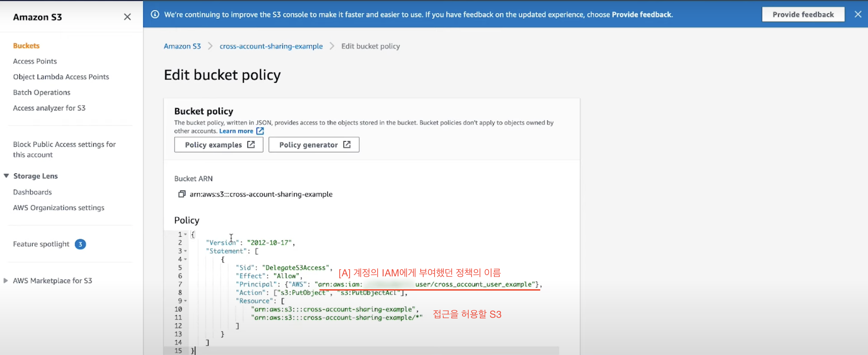This screenshot has width=868, height=355.
Task: Navigate to cross-account-sharing-example breadcrumb
Action: pos(271,46)
